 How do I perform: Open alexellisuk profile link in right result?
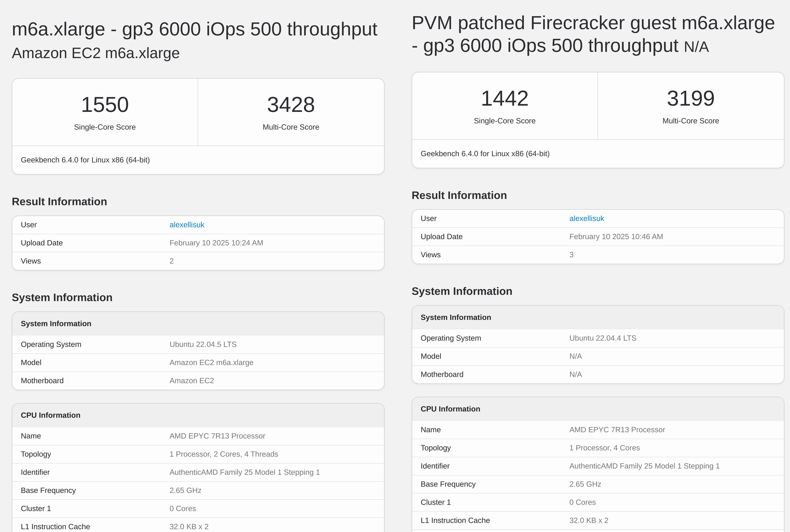tap(586, 219)
